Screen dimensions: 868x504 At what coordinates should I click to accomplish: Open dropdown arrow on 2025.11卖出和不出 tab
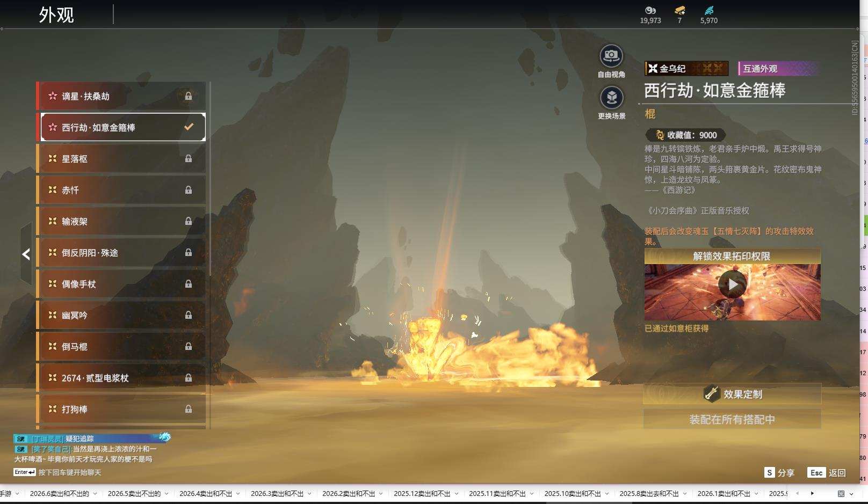(x=532, y=494)
